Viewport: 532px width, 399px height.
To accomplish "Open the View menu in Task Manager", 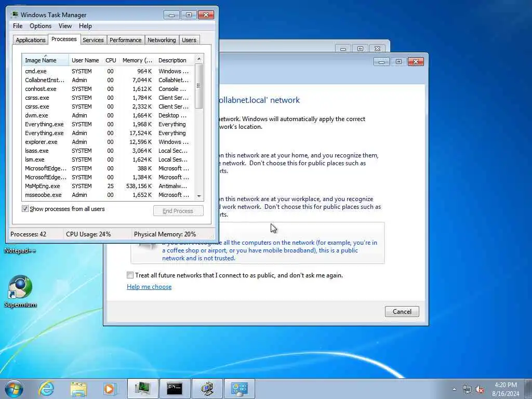I will [65, 26].
